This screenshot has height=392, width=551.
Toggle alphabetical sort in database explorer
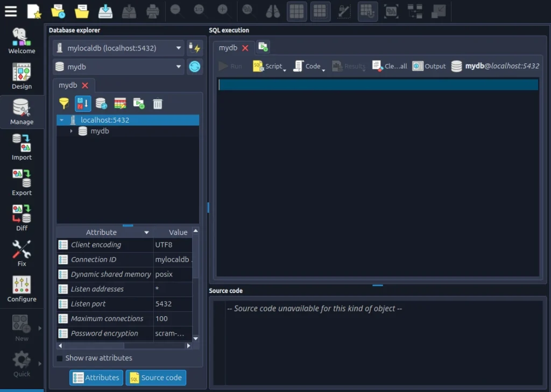pyautogui.click(x=83, y=104)
